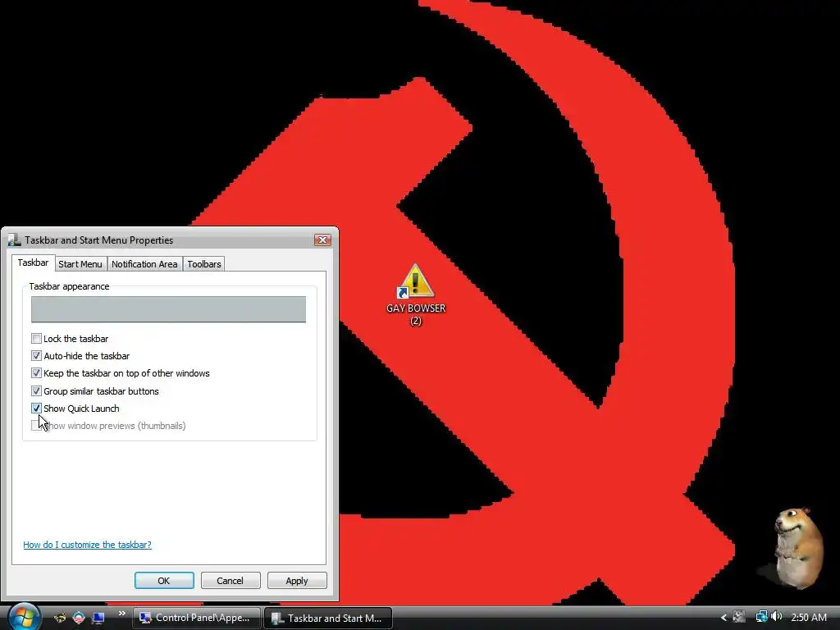Uncheck Show Quick Launch
This screenshot has width=840, height=630.
click(x=36, y=409)
